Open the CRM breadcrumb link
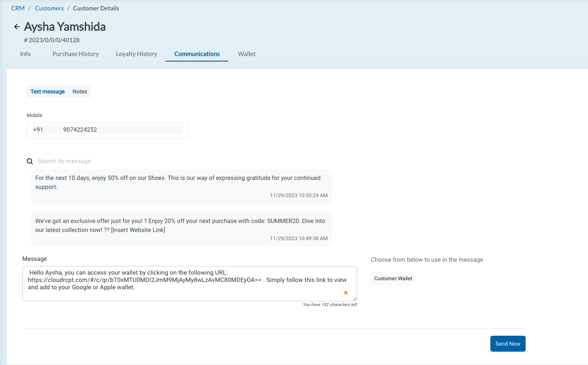Screen dimensions: 588x365 (x=18, y=8)
